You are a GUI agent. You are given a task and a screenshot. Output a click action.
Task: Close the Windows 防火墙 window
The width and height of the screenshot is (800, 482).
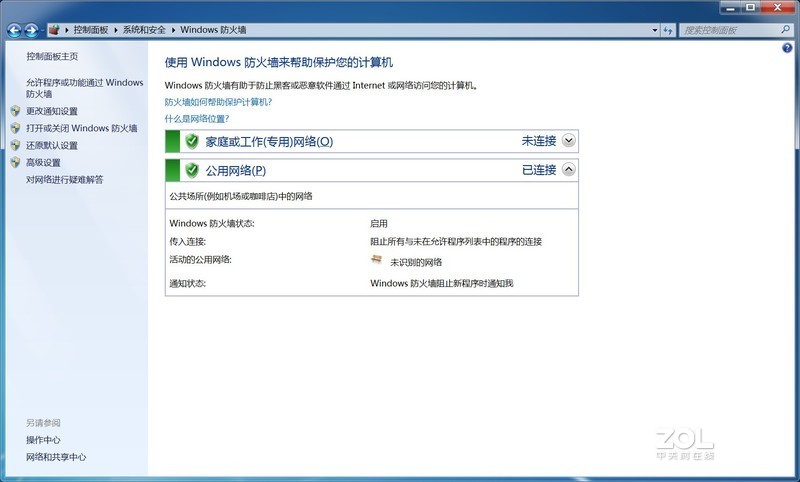778,8
